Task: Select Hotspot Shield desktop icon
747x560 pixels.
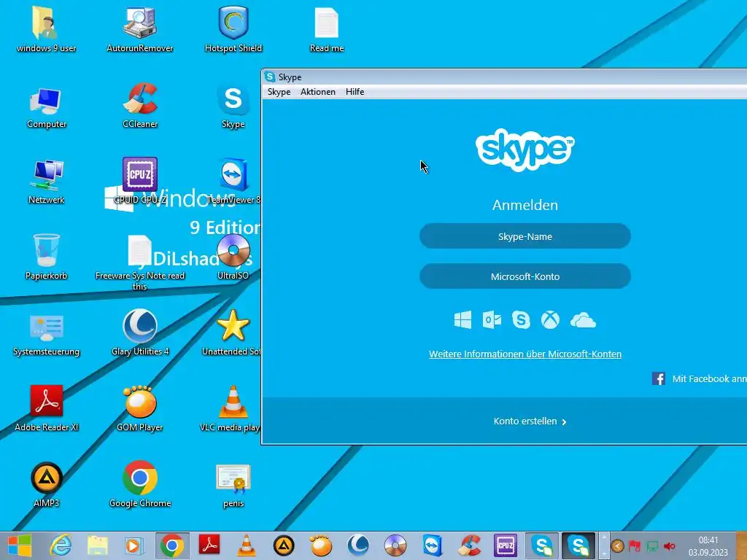Action: click(x=233, y=29)
